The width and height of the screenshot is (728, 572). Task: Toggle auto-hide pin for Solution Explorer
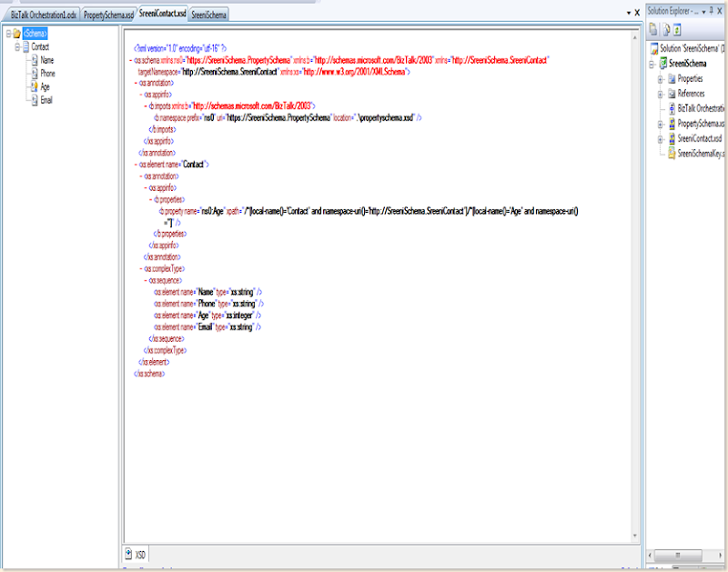712,11
